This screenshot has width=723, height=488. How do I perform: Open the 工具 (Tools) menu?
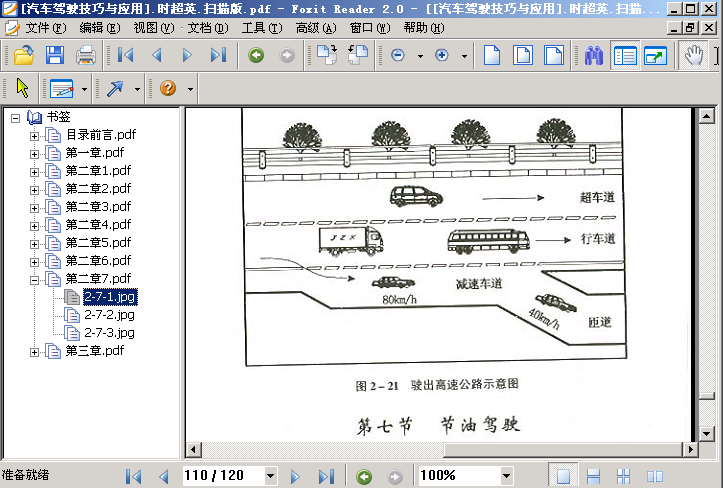[260, 28]
